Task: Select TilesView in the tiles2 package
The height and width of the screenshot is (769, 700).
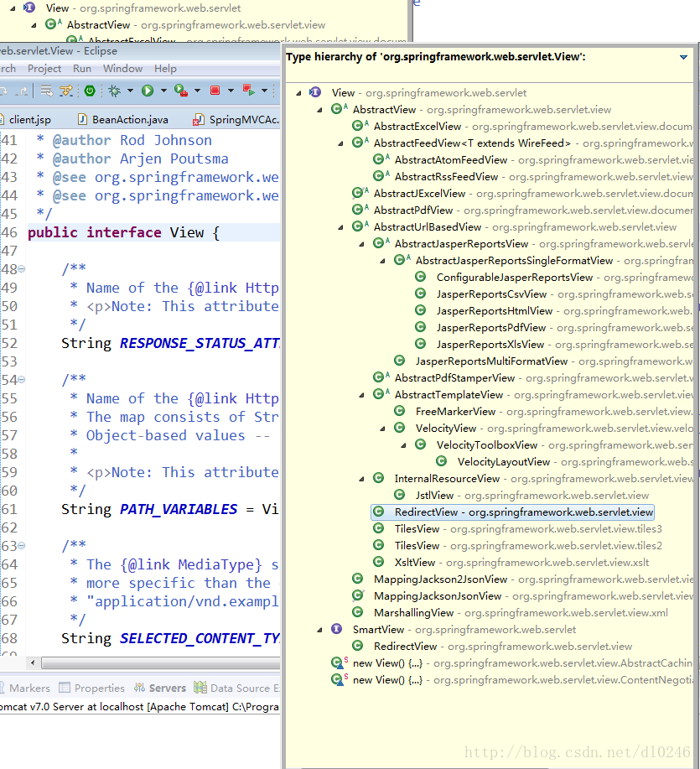Action: [528, 546]
